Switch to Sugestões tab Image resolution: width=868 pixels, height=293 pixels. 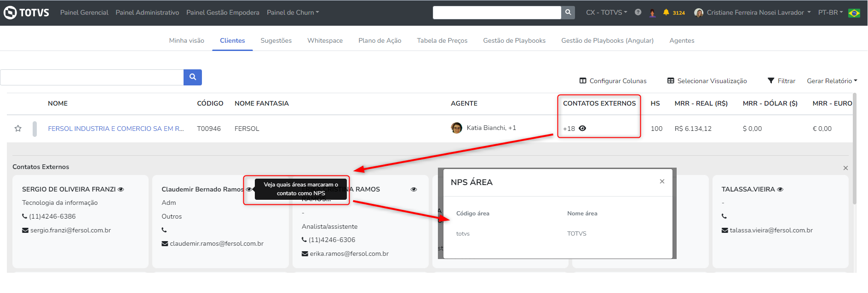(276, 40)
